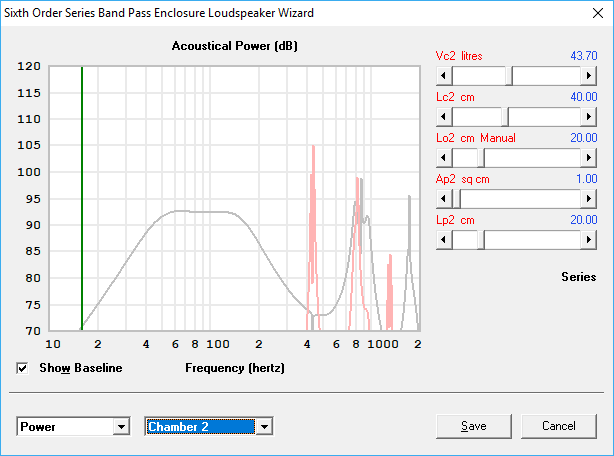Increase Lo2 cm with right arrow
This screenshot has width=614, height=456.
click(x=589, y=158)
